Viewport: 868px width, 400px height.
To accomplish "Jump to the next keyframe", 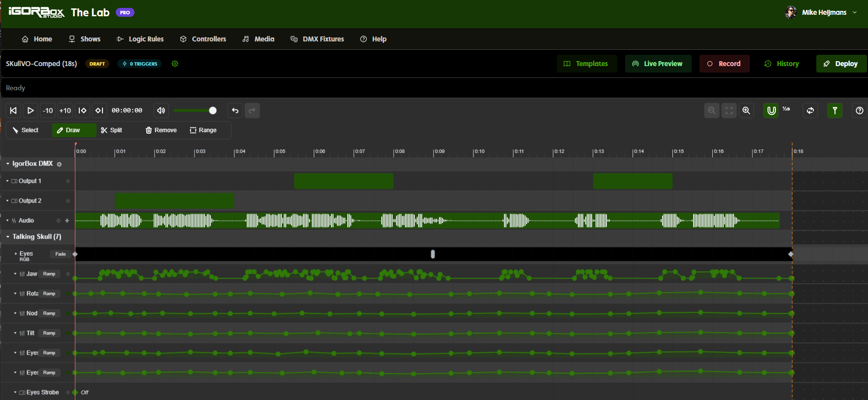I will [x=99, y=110].
